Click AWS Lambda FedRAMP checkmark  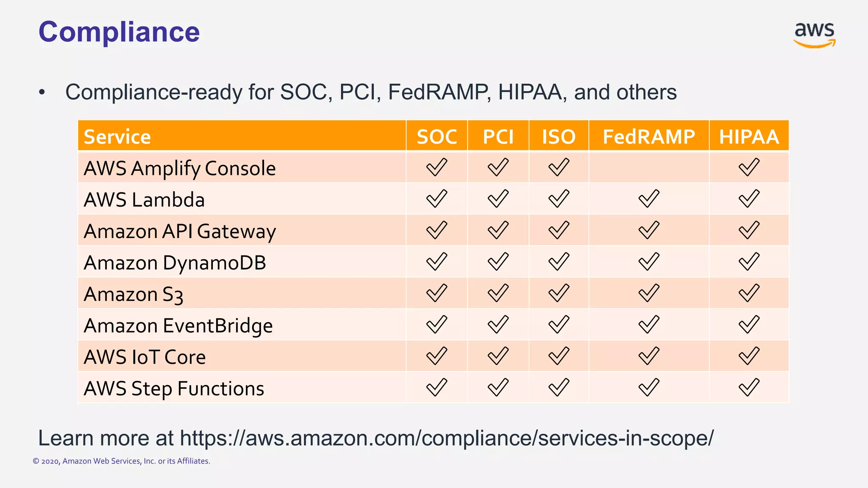pyautogui.click(x=649, y=199)
